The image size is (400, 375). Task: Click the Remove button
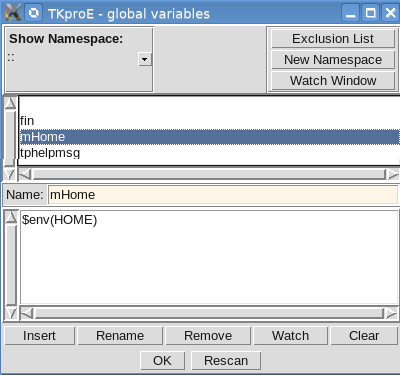[208, 336]
